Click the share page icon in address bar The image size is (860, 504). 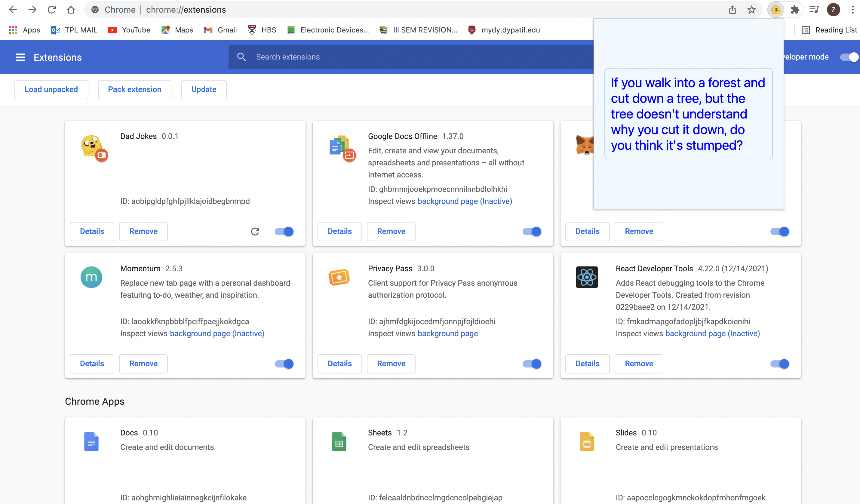pos(733,10)
